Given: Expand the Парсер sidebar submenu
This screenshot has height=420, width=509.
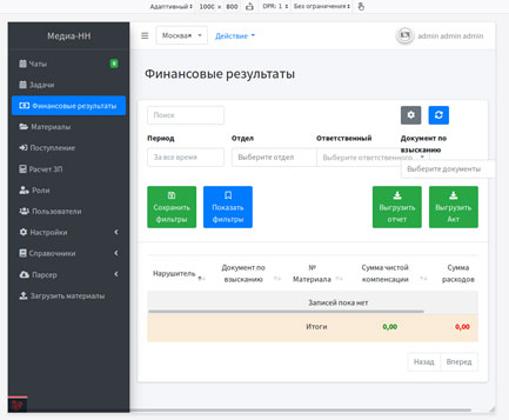Looking at the screenshot, I should (69, 274).
